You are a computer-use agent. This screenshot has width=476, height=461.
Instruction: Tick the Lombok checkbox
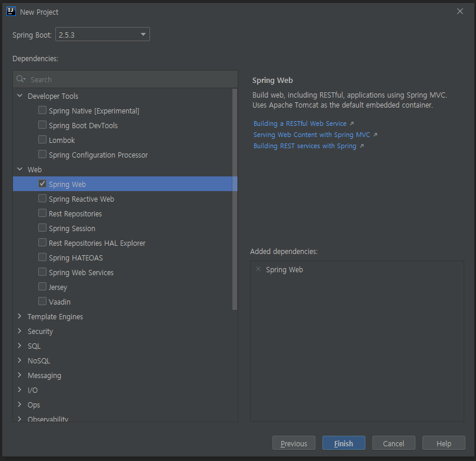click(x=42, y=139)
